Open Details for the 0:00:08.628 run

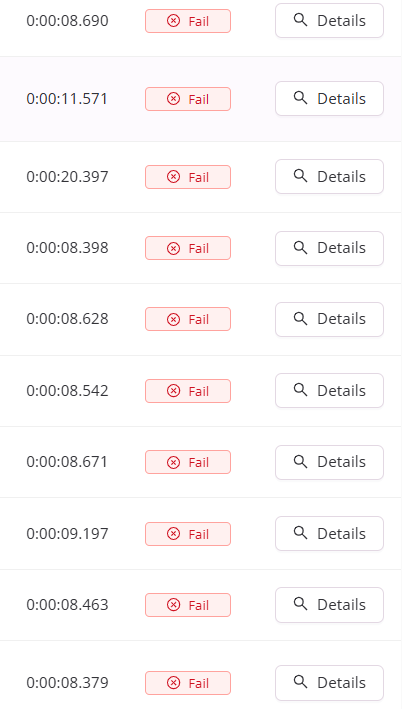pyautogui.click(x=330, y=319)
